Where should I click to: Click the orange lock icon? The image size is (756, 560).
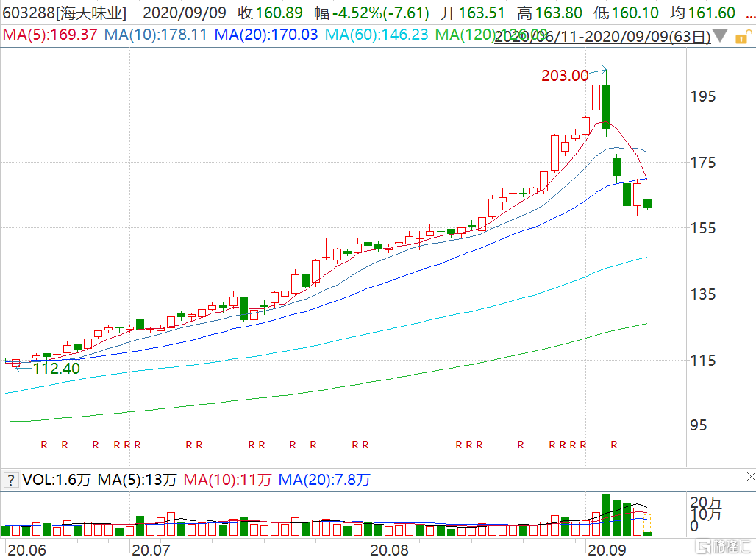click(743, 37)
